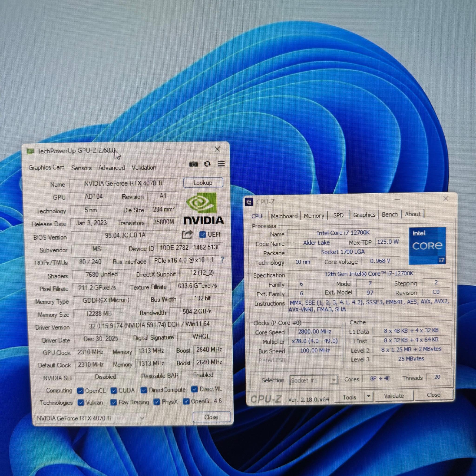Open the GPU-Z hamburger menu
476x476 pixels.
click(221, 164)
